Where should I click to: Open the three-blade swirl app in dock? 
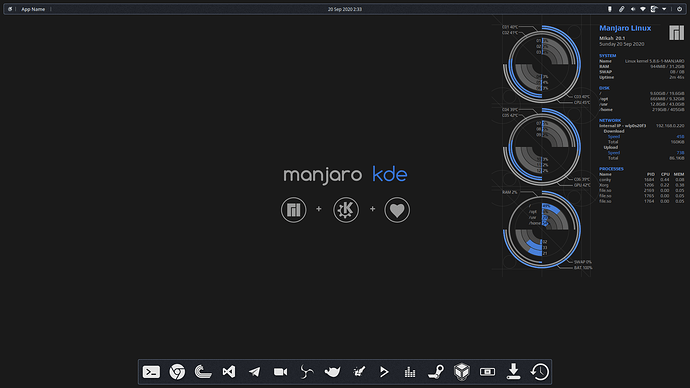(x=306, y=372)
